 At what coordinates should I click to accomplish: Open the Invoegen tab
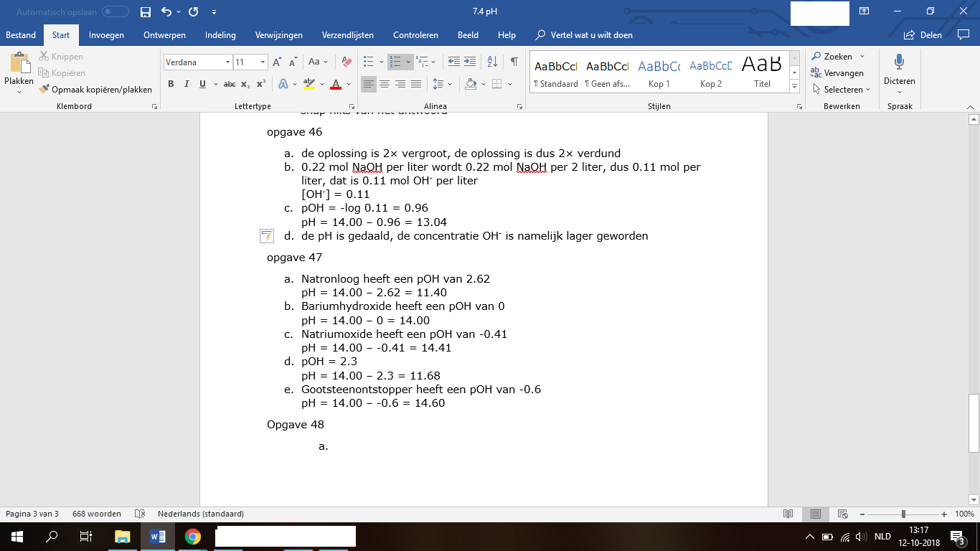106,35
